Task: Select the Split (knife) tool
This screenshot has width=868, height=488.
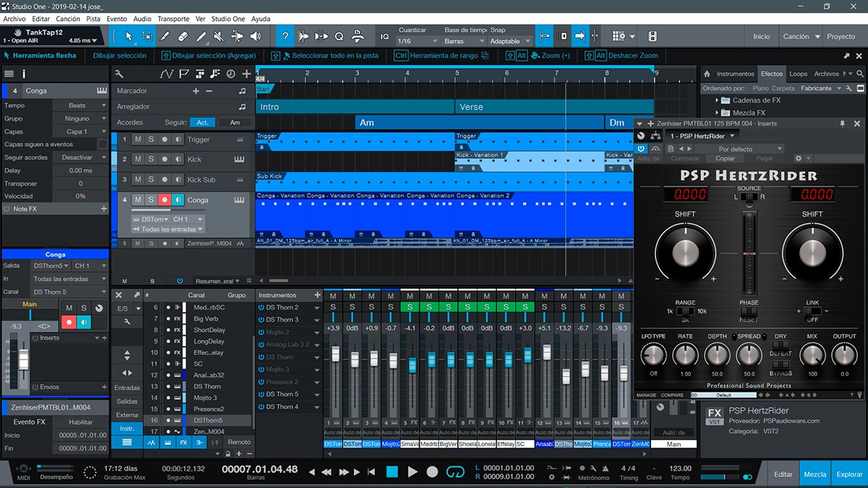Action: 165,36
